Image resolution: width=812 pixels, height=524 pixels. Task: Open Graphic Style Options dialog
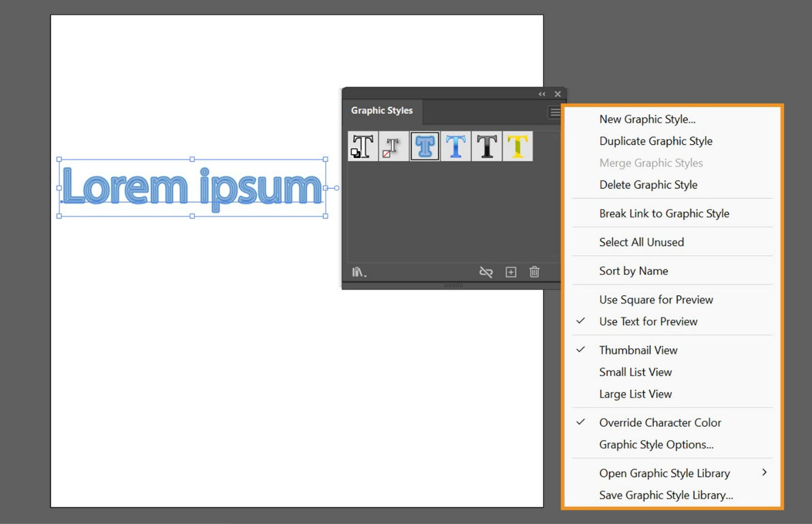[x=655, y=445]
